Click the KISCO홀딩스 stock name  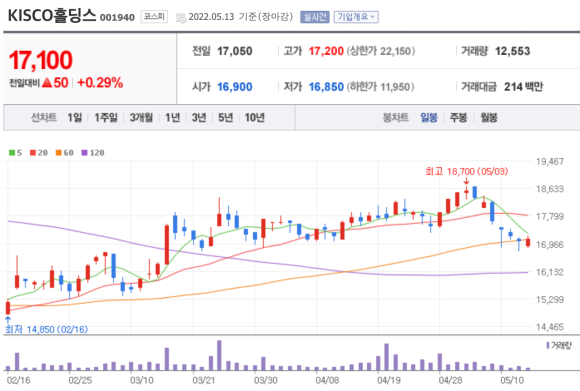(x=52, y=16)
